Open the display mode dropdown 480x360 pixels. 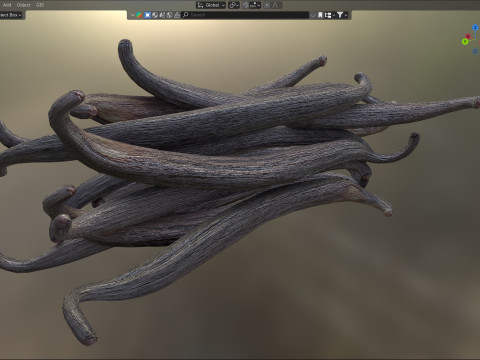point(329,15)
